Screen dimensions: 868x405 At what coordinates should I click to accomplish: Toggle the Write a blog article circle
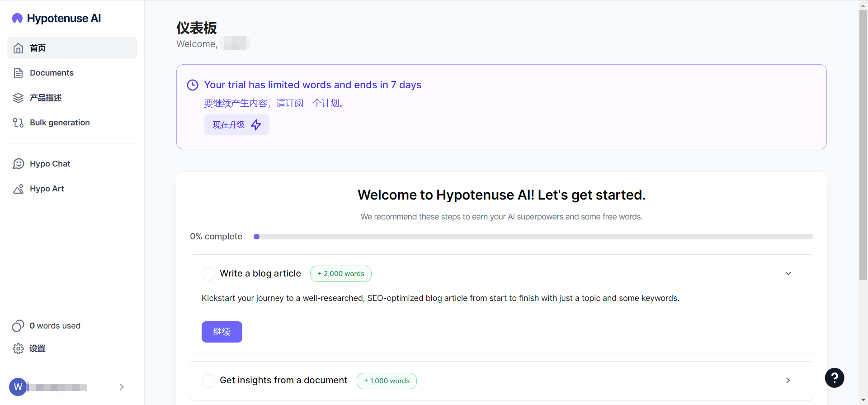pyautogui.click(x=208, y=274)
